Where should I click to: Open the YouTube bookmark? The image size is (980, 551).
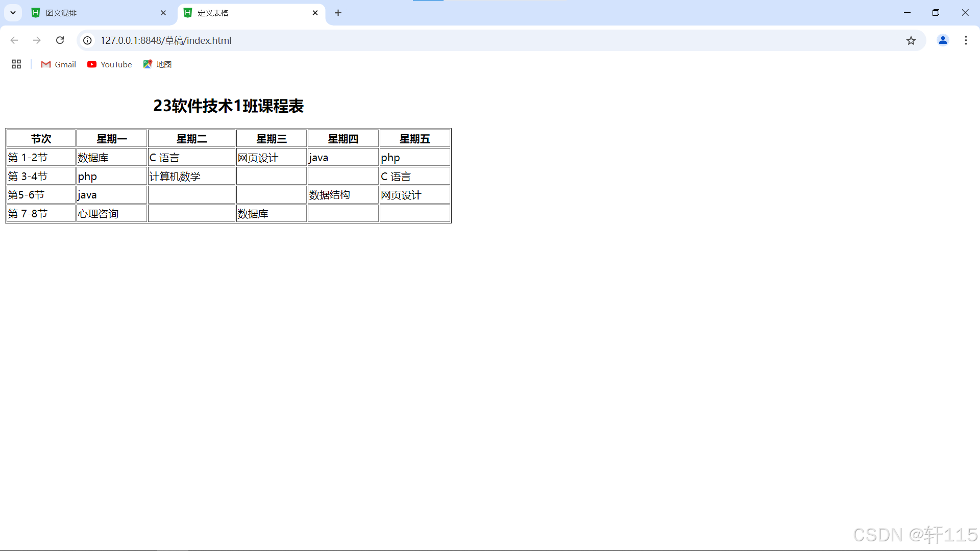coord(110,64)
